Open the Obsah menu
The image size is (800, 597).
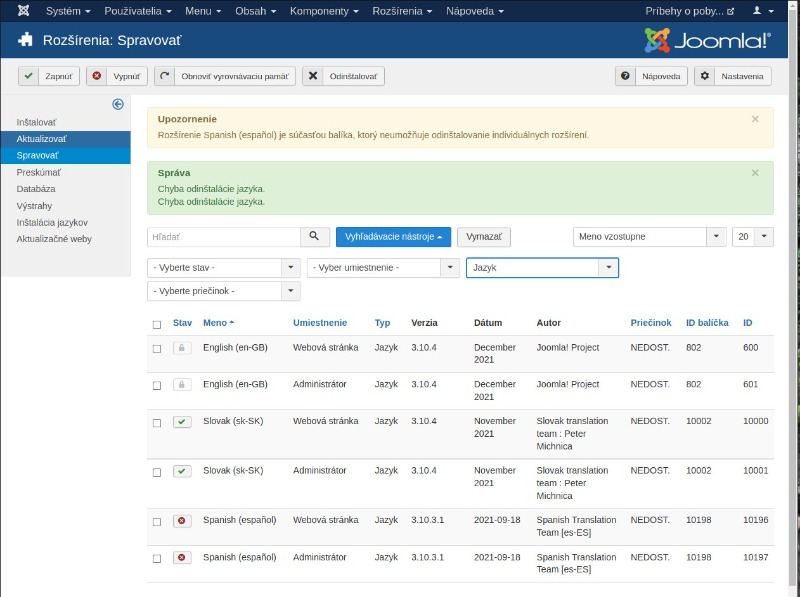[x=256, y=11]
